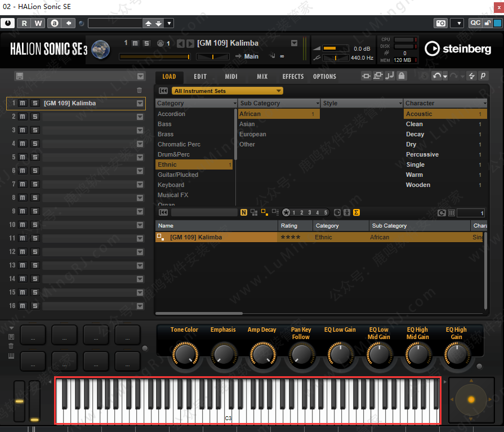504x432 pixels.
Task: Toggle the plug-in power/bypass button
Action: click(x=7, y=23)
